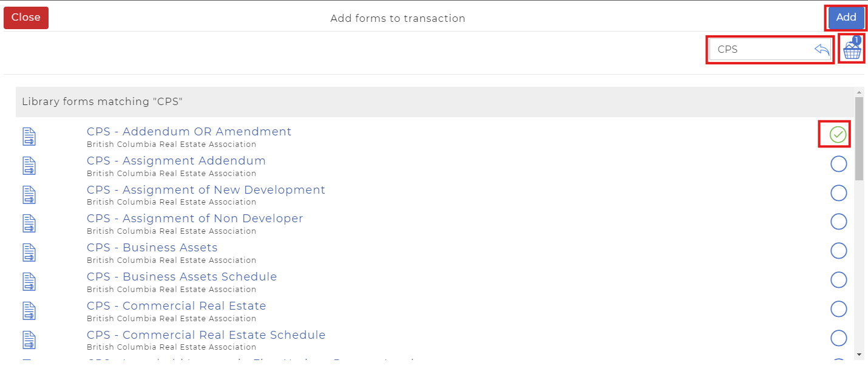The height and width of the screenshot is (374, 868).
Task: Click the document icon beside CPS - Business Assets
Action: [x=29, y=253]
